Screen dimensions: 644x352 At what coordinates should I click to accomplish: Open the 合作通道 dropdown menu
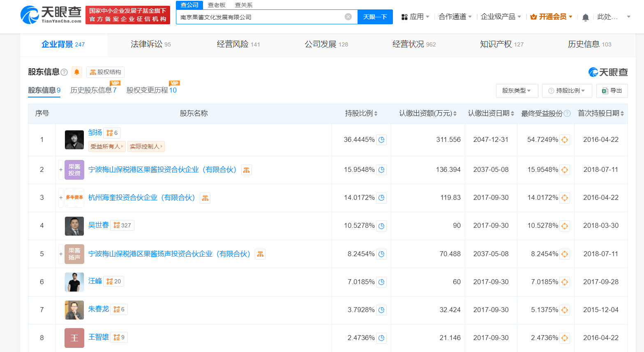[x=455, y=17]
